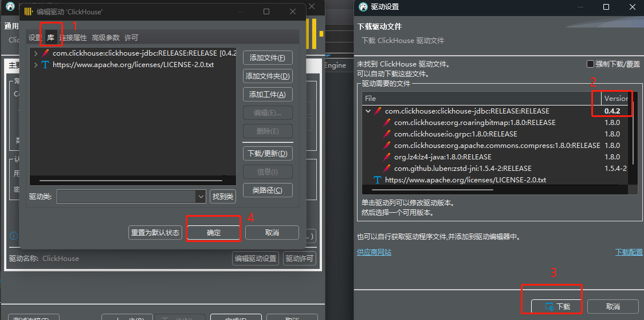Screen dimensions: 644x320
Task: Click 重置为默认状态 button
Action: point(155,232)
